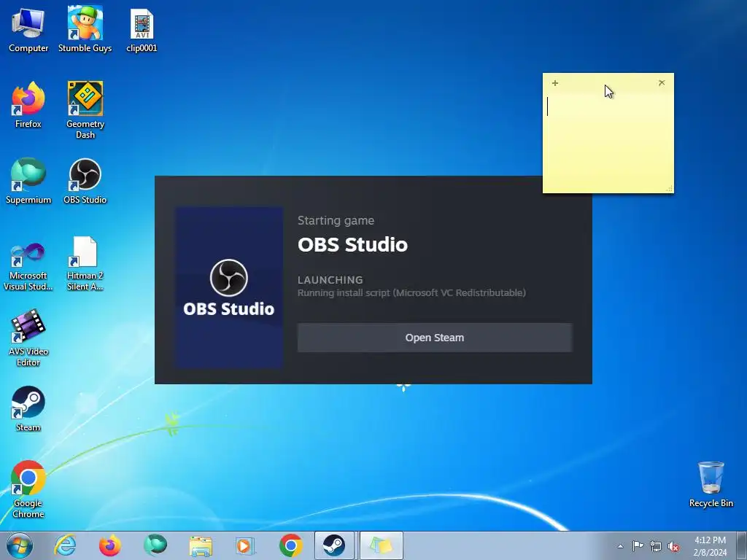Open Windows Explorer from the taskbar
The height and width of the screenshot is (560, 747).
tap(201, 545)
